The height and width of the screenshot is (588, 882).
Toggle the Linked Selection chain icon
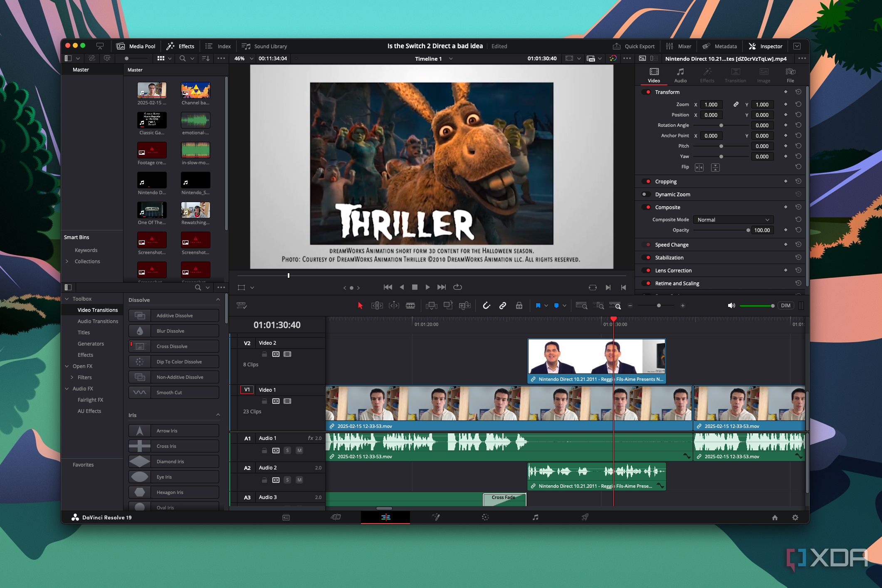[503, 306]
